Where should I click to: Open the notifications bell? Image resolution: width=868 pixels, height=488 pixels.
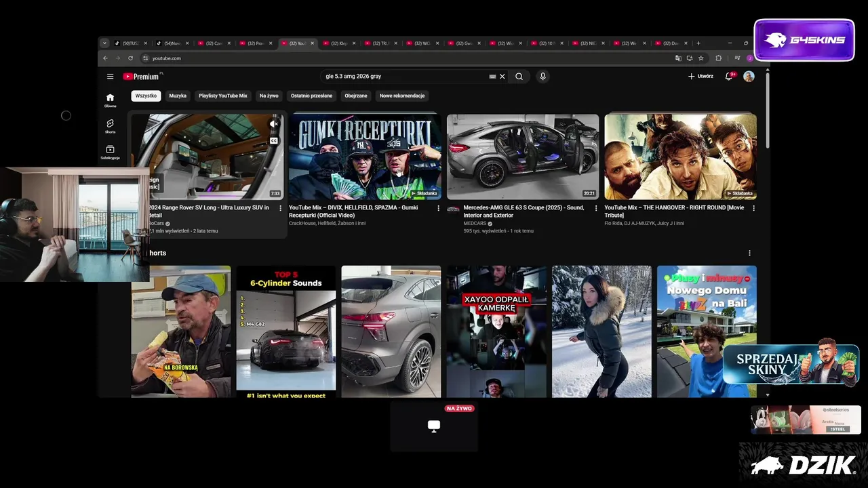pyautogui.click(x=729, y=77)
